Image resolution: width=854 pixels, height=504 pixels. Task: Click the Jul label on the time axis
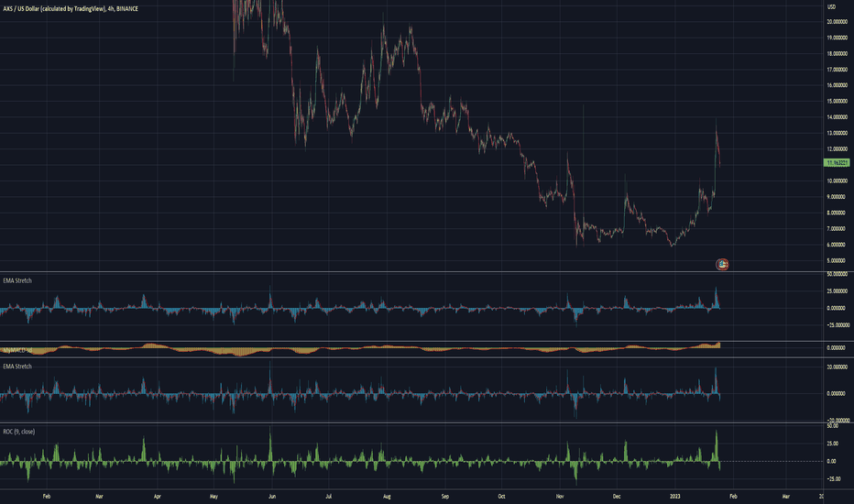[328, 497]
